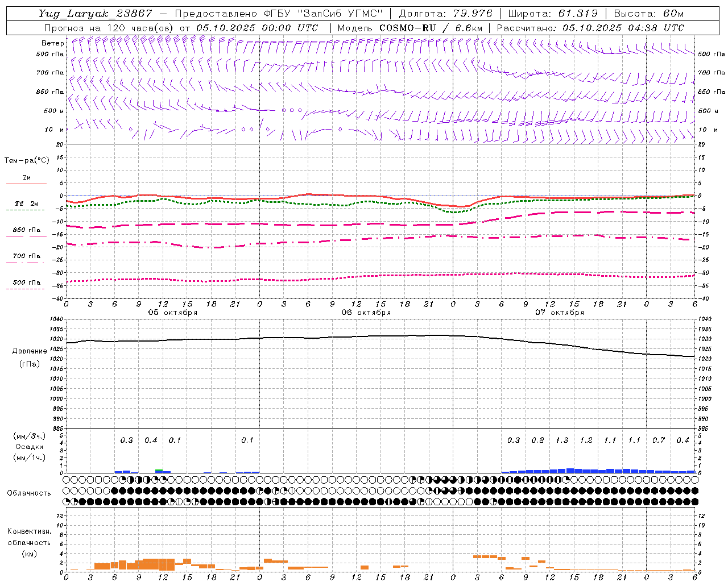Click the '850 гПа' temperature legend entry
Image resolution: width=728 pixels, height=582 pixels.
point(27,230)
